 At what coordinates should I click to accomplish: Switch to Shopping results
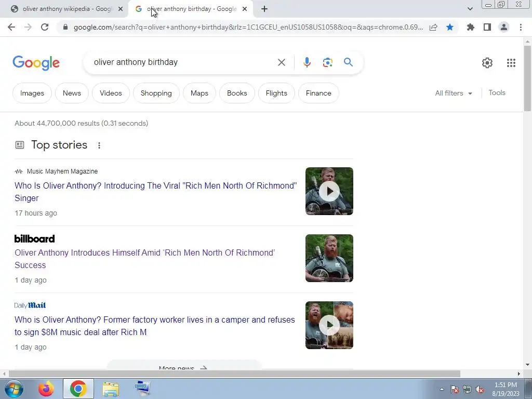tap(156, 93)
